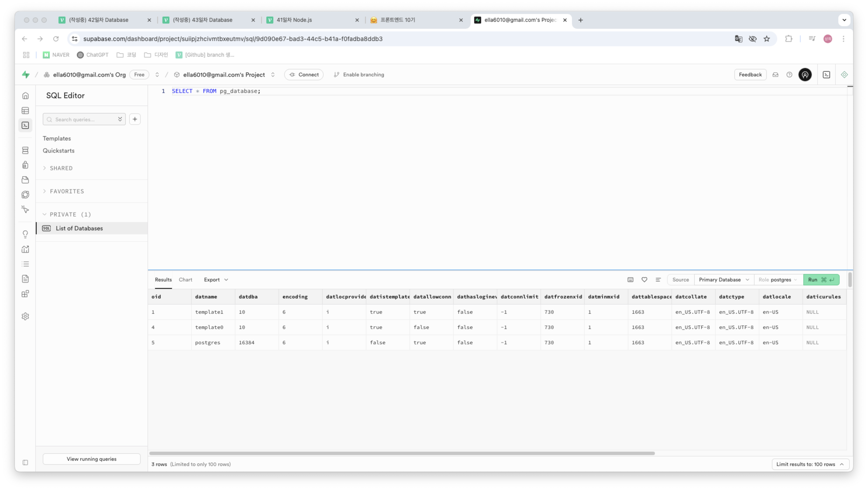Switch to the 43일차 Database browser tab
The height and width of the screenshot is (490, 868).
[x=209, y=20]
